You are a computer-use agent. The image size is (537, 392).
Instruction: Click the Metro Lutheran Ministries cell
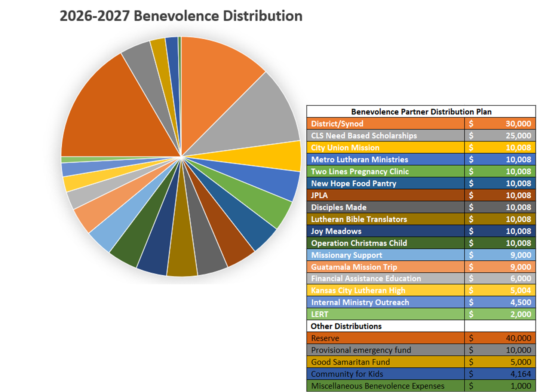tap(386, 160)
